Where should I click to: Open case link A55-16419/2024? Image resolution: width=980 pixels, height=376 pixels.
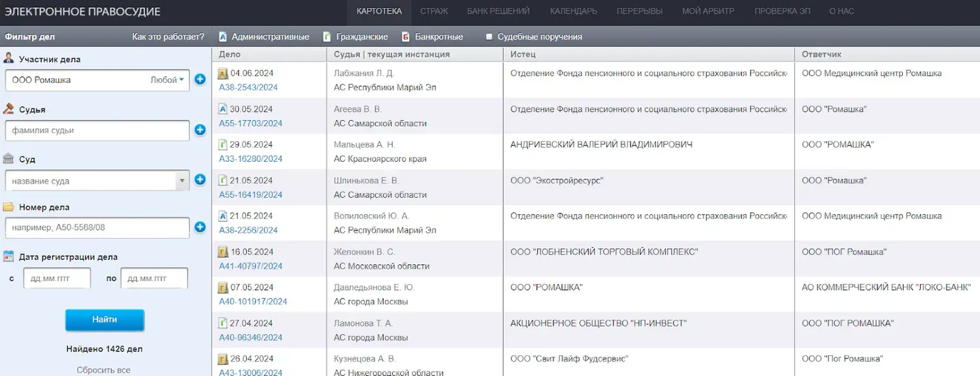tap(251, 195)
